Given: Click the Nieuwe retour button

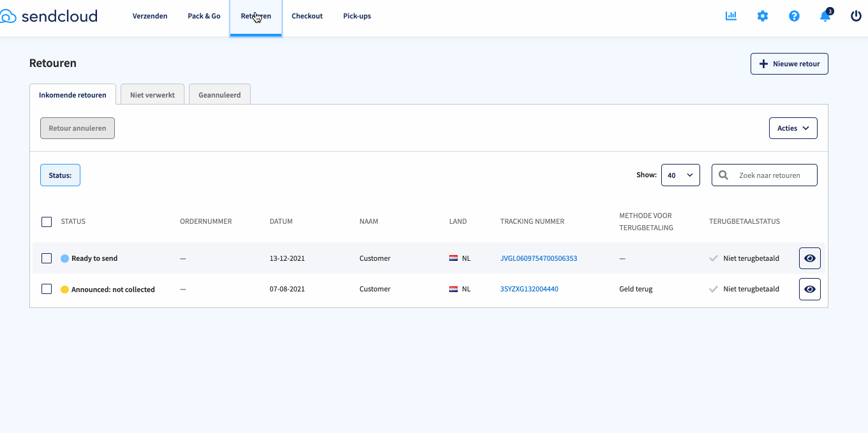Looking at the screenshot, I should coord(789,64).
